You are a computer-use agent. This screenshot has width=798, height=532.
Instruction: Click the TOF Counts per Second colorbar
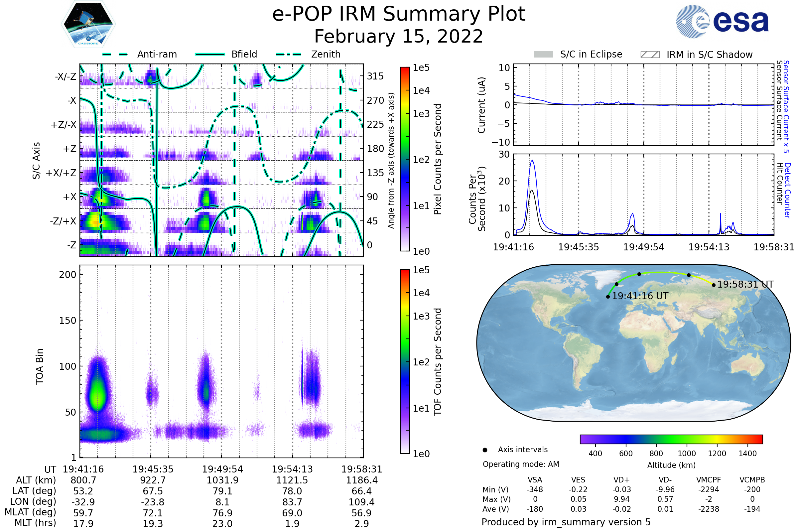(x=405, y=361)
